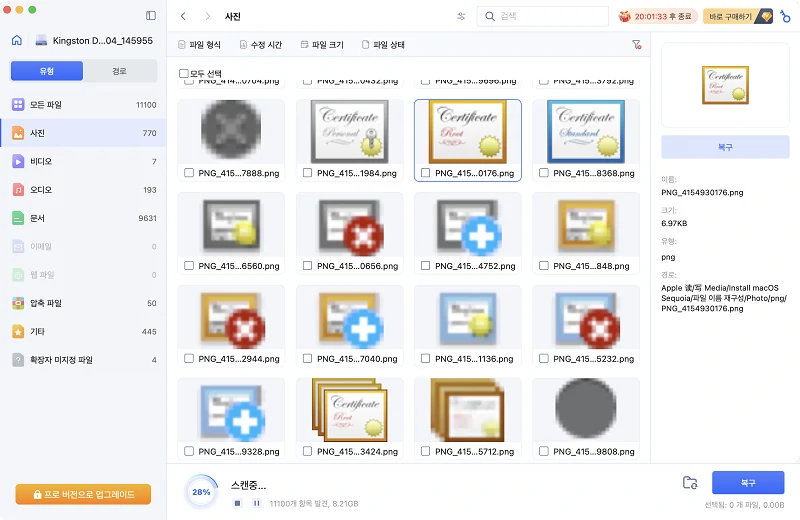Select thumbnail of PNG_415...5712.png
Viewport: 800px width, 520px height.
coord(467,410)
